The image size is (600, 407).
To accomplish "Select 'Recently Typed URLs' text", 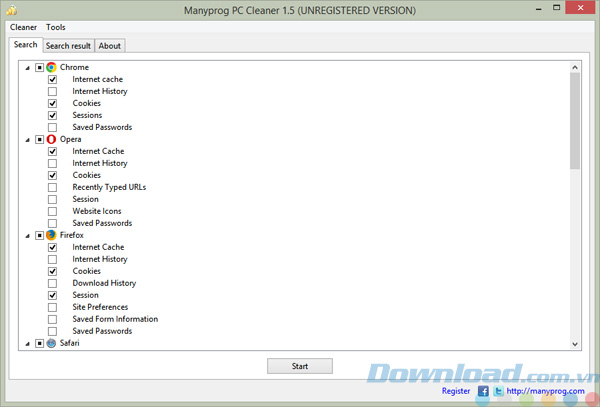I will (x=109, y=187).
